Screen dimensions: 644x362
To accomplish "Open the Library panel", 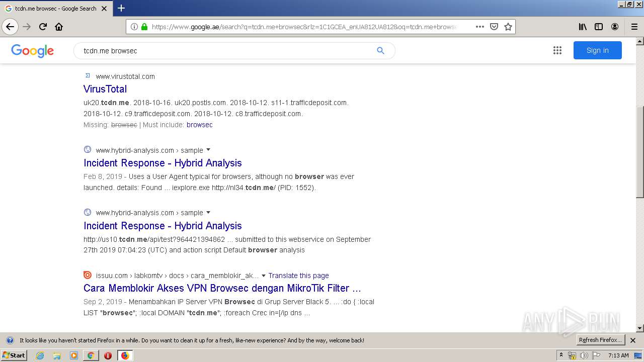I will 583,27.
